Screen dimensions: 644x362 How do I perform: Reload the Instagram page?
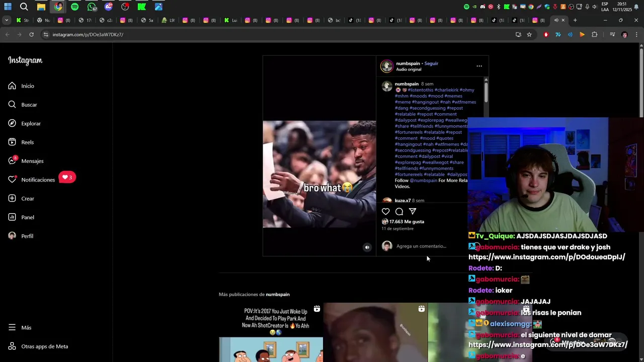coord(31,35)
